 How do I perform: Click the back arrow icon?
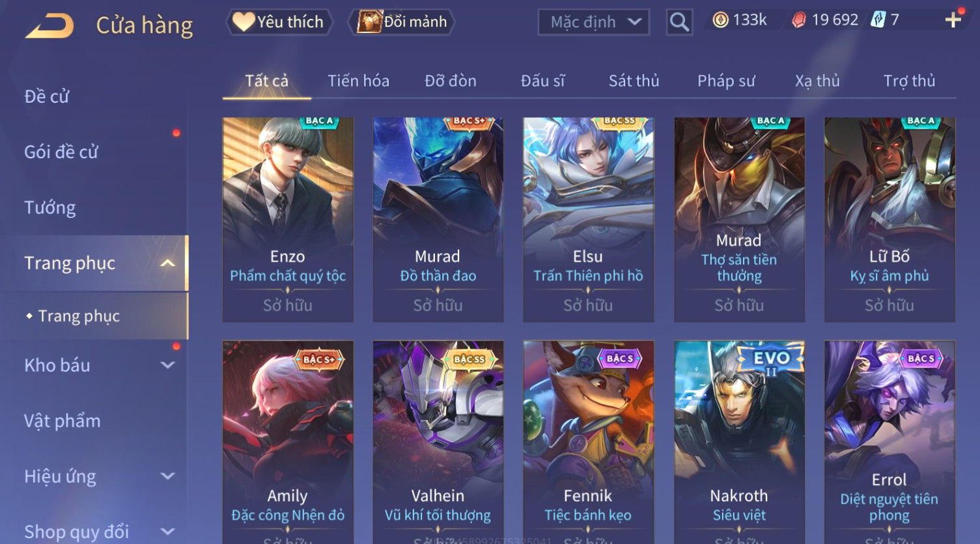49,26
